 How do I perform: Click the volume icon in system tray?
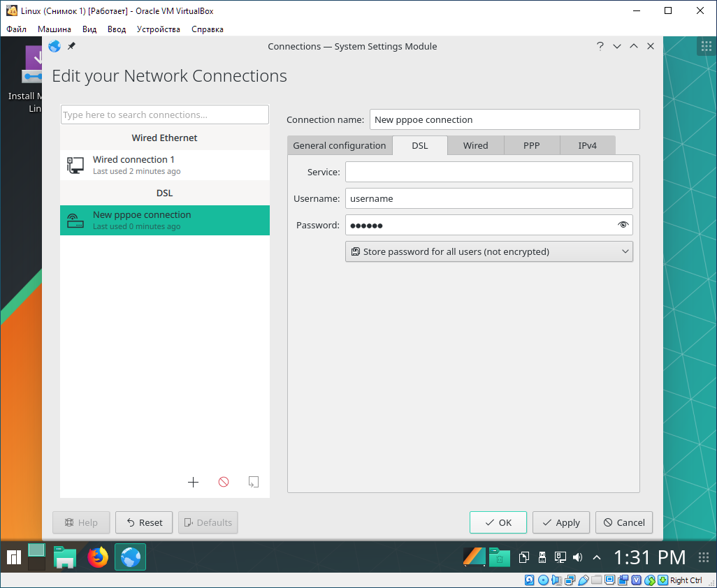click(577, 557)
